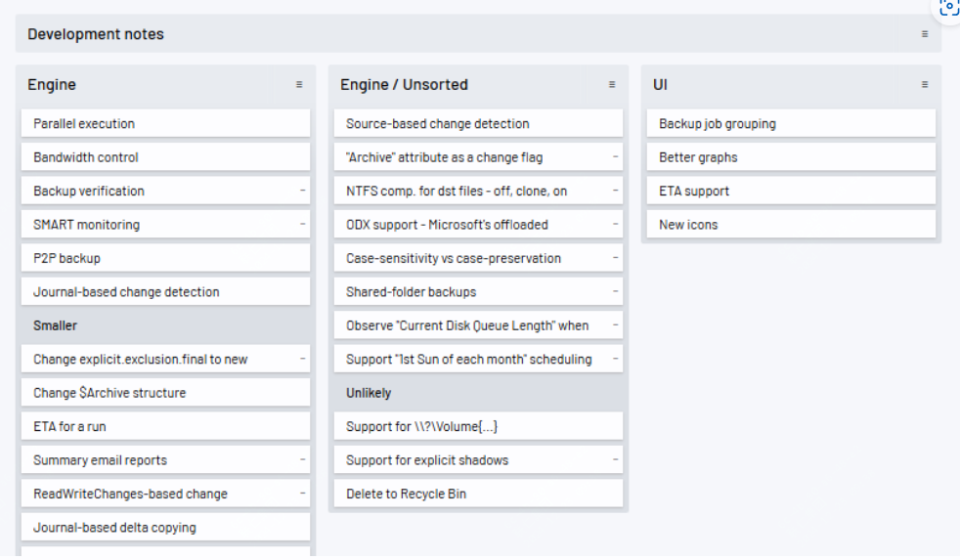Expand the Summary email reports card marker
This screenshot has width=960, height=560.
302,460
